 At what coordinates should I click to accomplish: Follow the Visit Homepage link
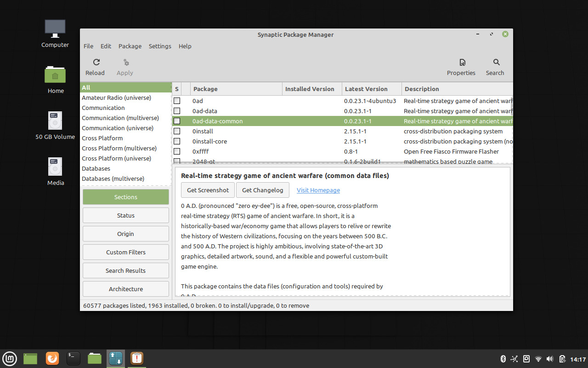pos(318,190)
